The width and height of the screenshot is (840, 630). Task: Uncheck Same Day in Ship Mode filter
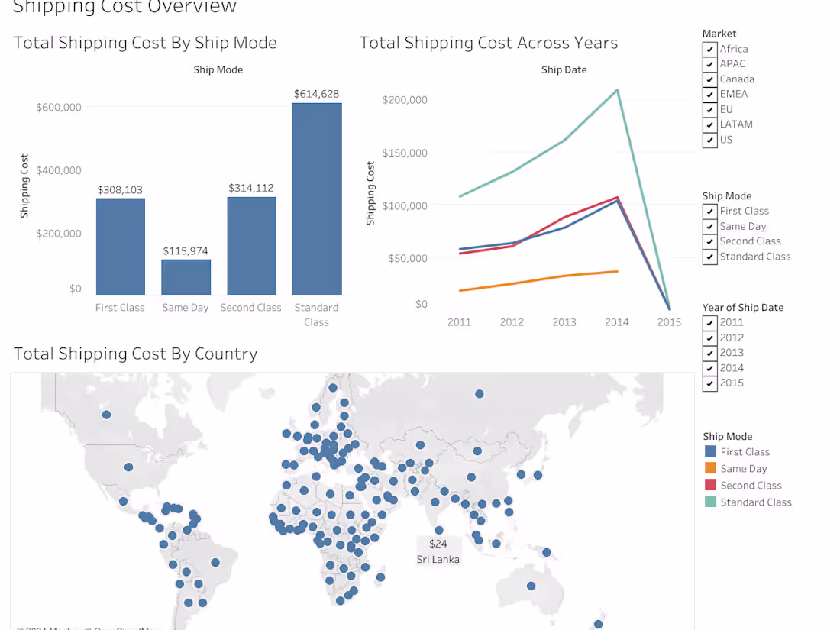[710, 226]
